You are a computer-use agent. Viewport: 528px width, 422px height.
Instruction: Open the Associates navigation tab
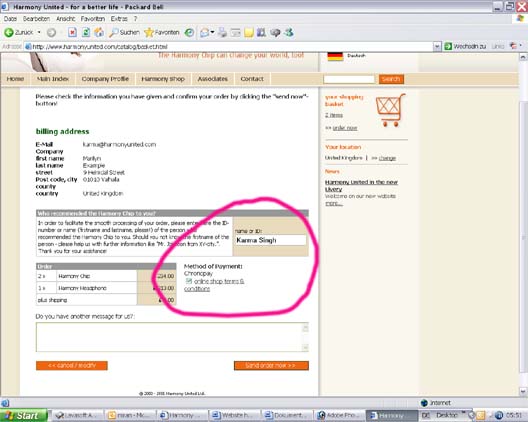pos(212,79)
